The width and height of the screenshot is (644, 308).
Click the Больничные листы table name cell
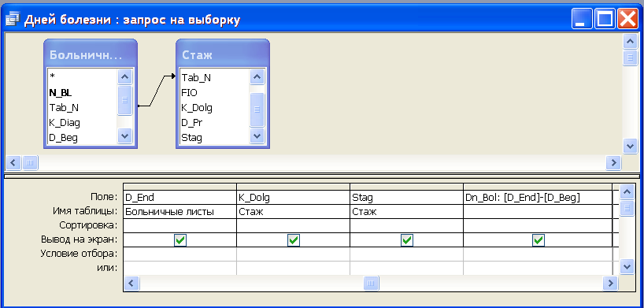(x=180, y=212)
